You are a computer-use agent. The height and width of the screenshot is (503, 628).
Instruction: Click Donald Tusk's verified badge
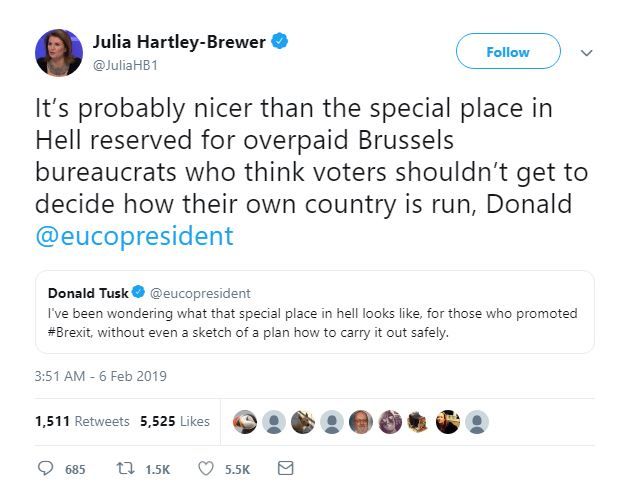[x=138, y=292]
